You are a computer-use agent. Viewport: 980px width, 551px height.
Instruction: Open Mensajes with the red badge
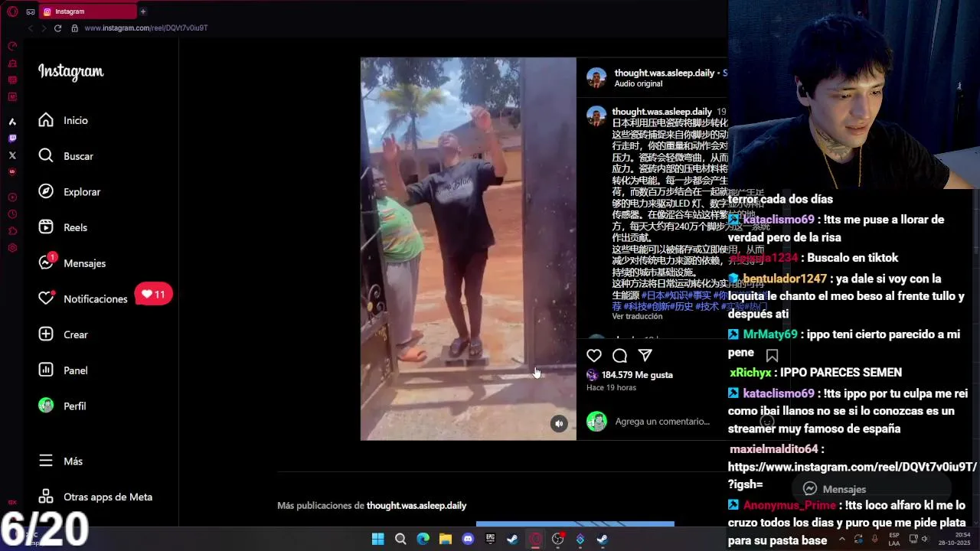72,262
